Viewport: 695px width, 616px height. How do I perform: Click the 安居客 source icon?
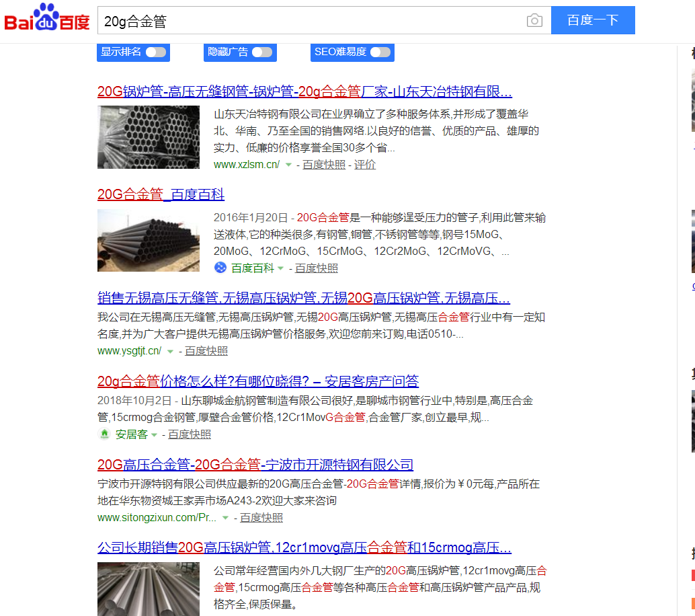104,434
